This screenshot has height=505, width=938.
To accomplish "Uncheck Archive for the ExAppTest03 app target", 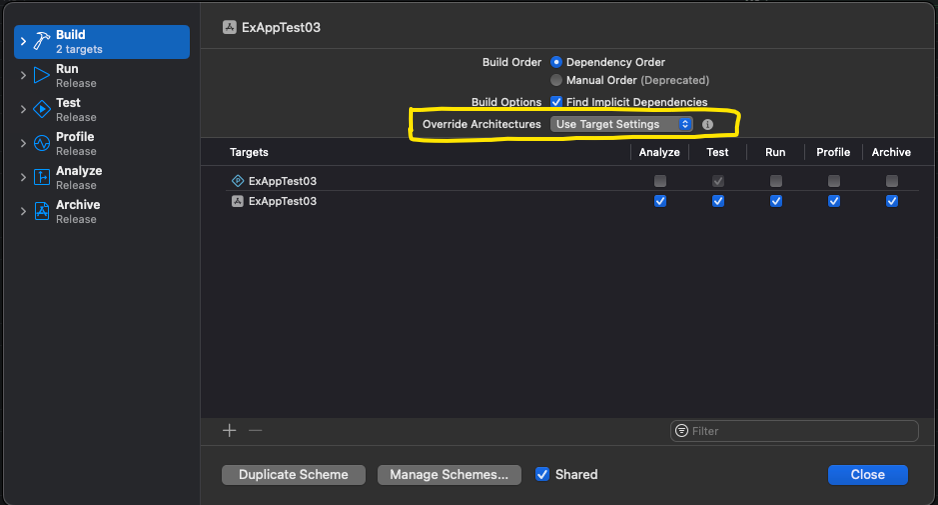I will (891, 201).
